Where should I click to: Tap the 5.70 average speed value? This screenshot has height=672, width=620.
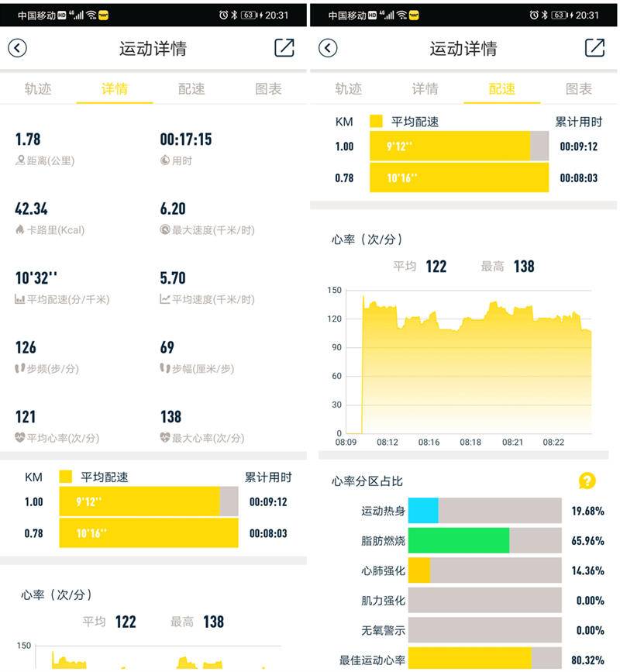coord(173,277)
